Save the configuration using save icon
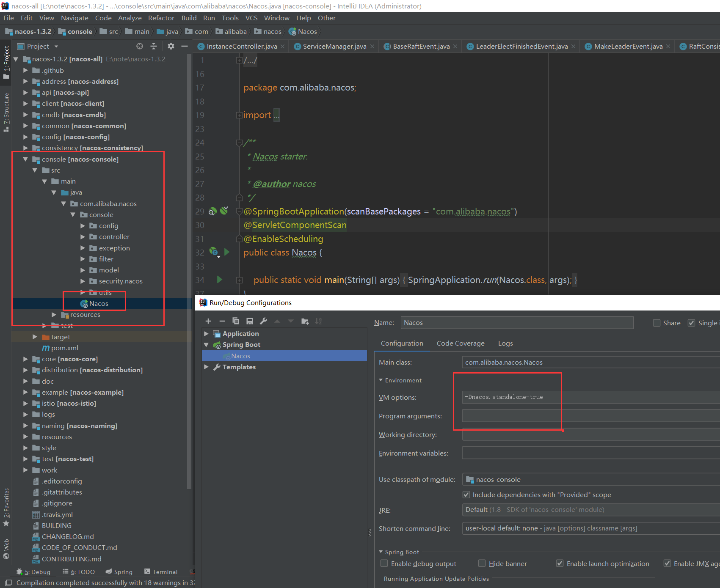Image resolution: width=720 pixels, height=588 pixels. click(x=249, y=321)
